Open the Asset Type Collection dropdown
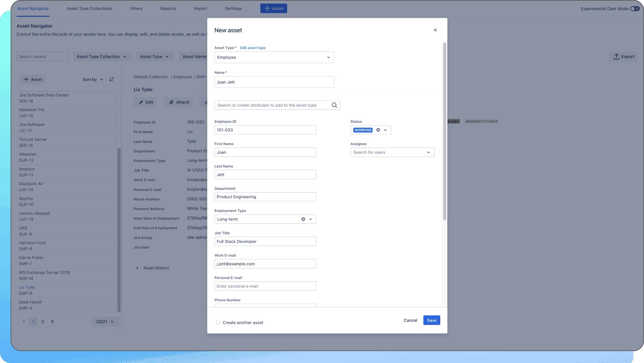 pyautogui.click(x=102, y=56)
